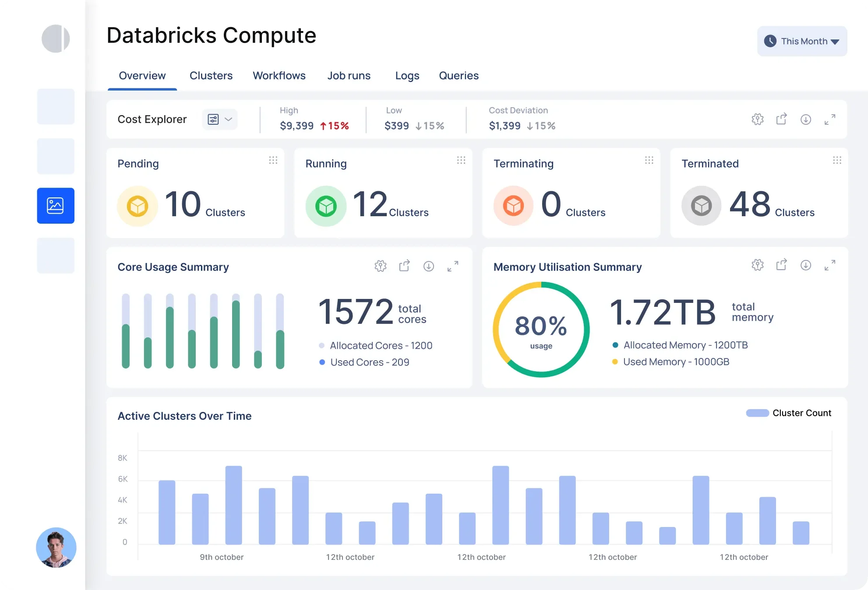Click the active image sidebar icon
The width and height of the screenshot is (868, 590).
pyautogui.click(x=56, y=206)
